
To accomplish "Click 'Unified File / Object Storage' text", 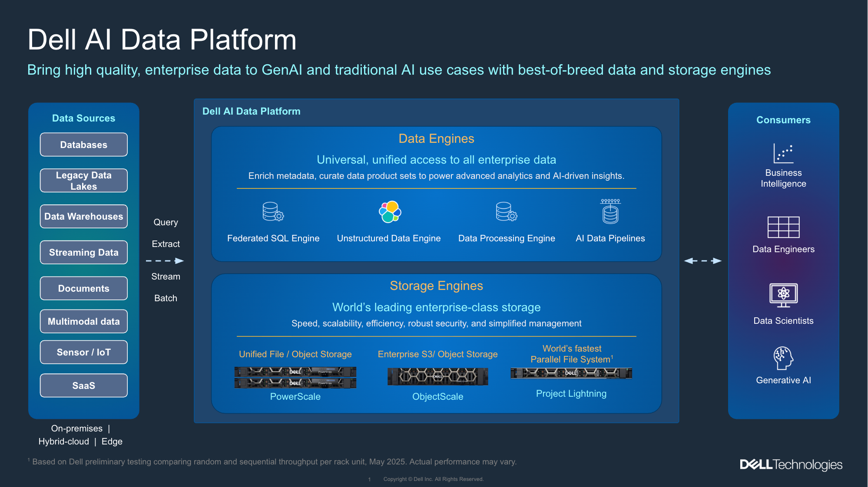I will click(x=295, y=354).
